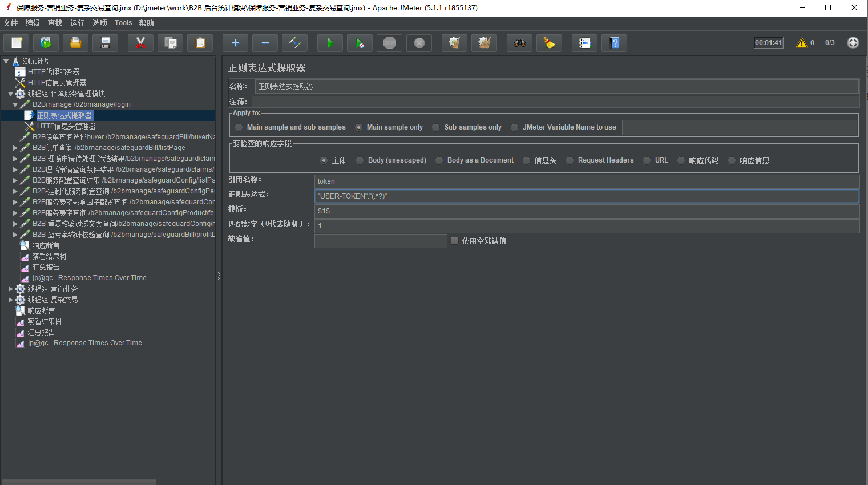
Task: Click the Open file folder icon
Action: click(75, 43)
